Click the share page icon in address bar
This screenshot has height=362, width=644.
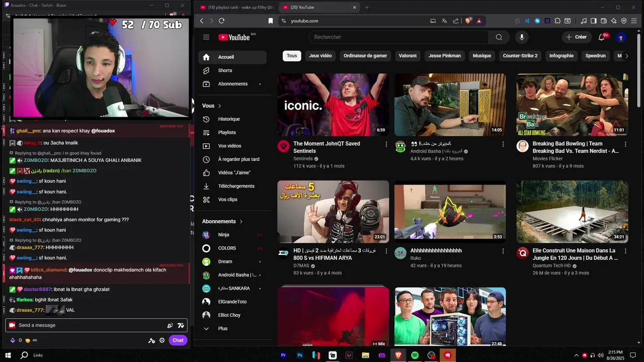(x=456, y=21)
